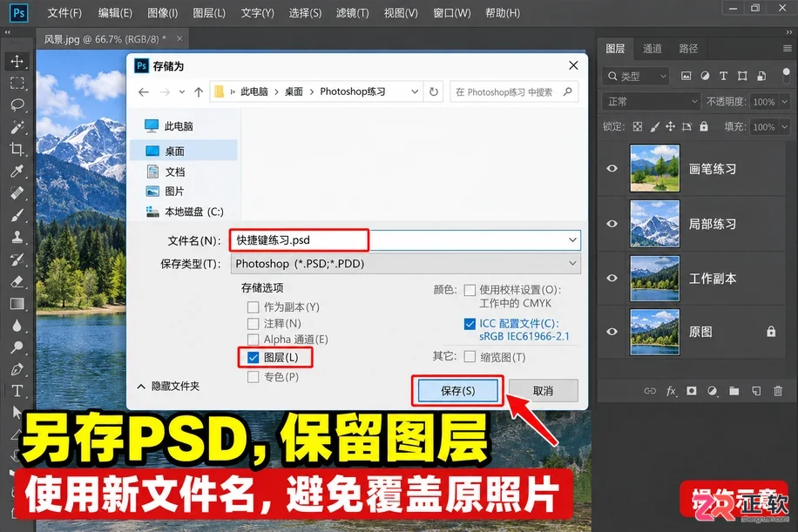The image size is (798, 532).
Task: Create a new layer
Action: tap(756, 391)
